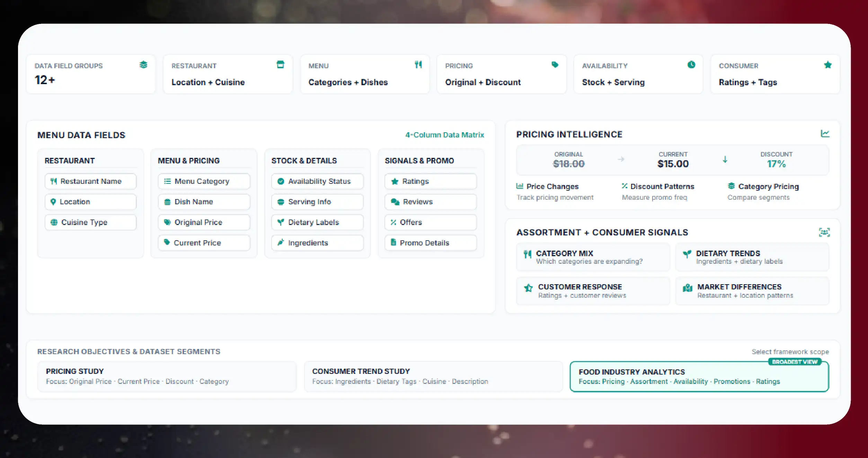Click the current price $15.00 value

(x=673, y=164)
